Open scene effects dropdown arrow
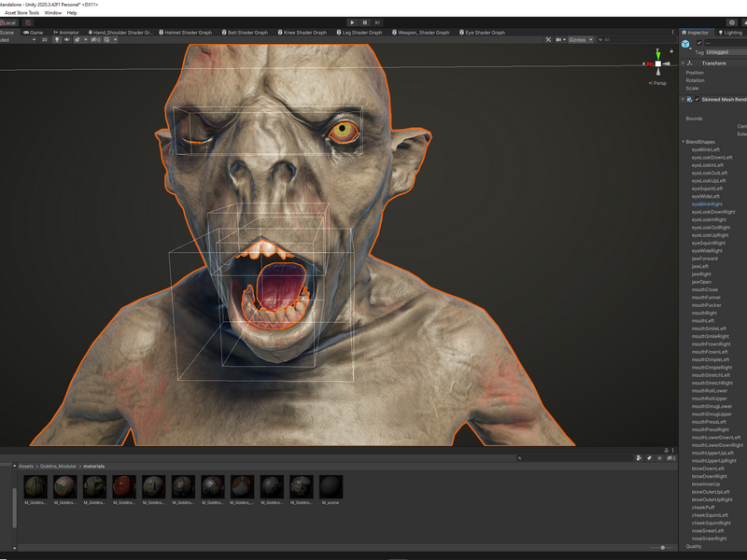This screenshot has width=747, height=560. pyautogui.click(x=85, y=40)
